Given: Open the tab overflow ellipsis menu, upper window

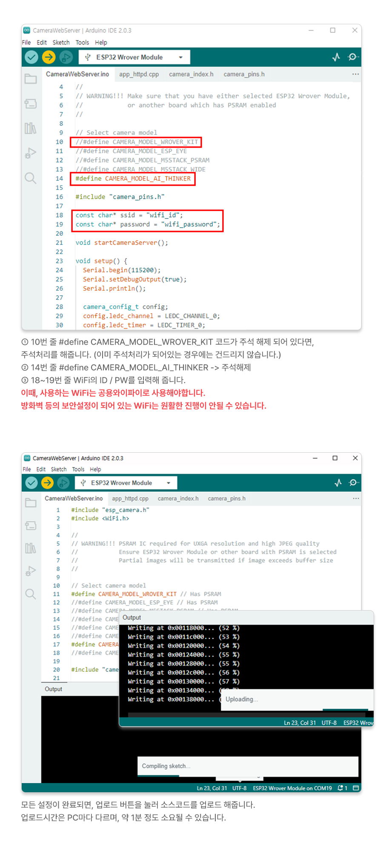Looking at the screenshot, I should pyautogui.click(x=355, y=74).
